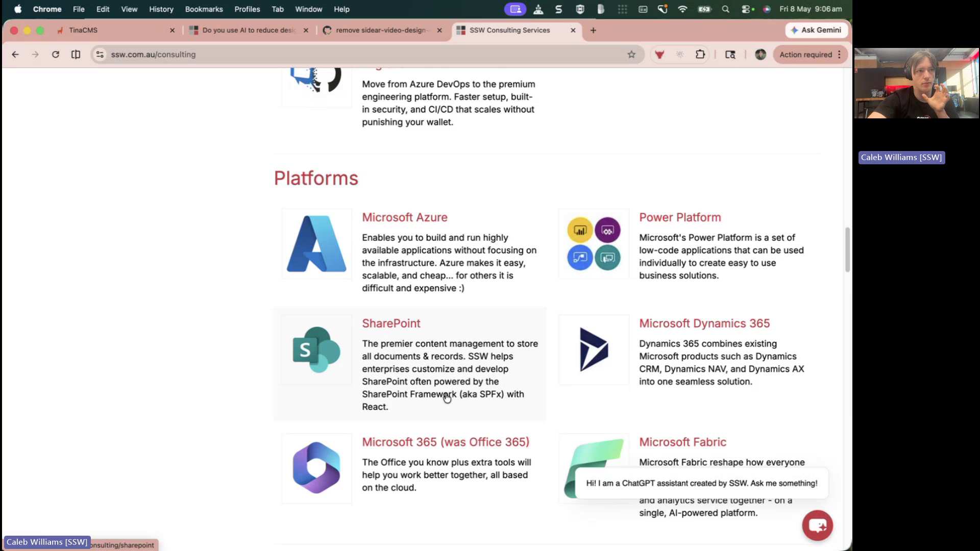Viewport: 980px width, 551px height.
Task: Open the Bookmarks menu
Action: [204, 9]
